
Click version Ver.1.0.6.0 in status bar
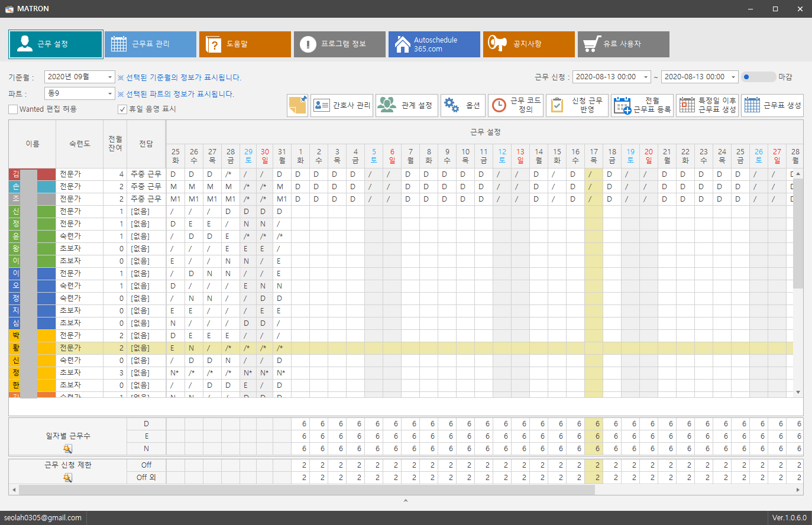(x=790, y=518)
